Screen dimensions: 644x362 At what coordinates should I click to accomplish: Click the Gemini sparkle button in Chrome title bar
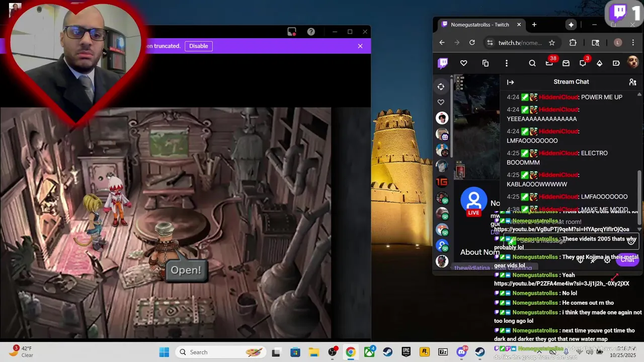pyautogui.click(x=571, y=25)
